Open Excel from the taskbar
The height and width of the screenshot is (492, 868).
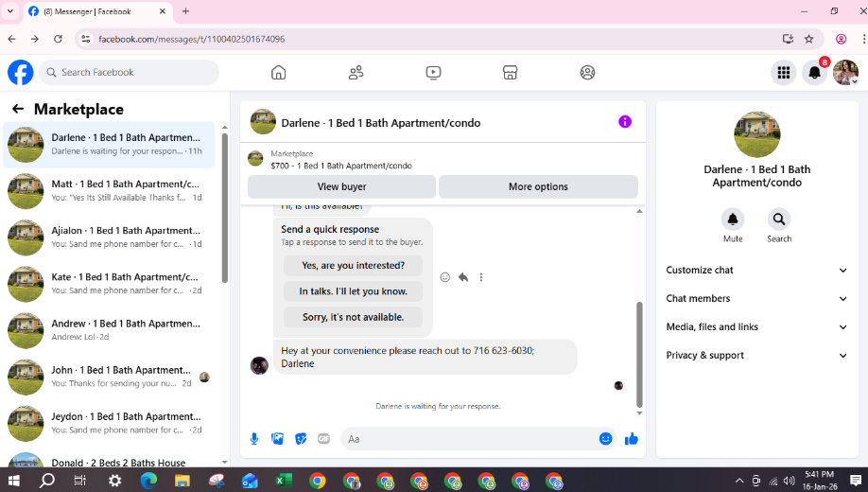(284, 481)
